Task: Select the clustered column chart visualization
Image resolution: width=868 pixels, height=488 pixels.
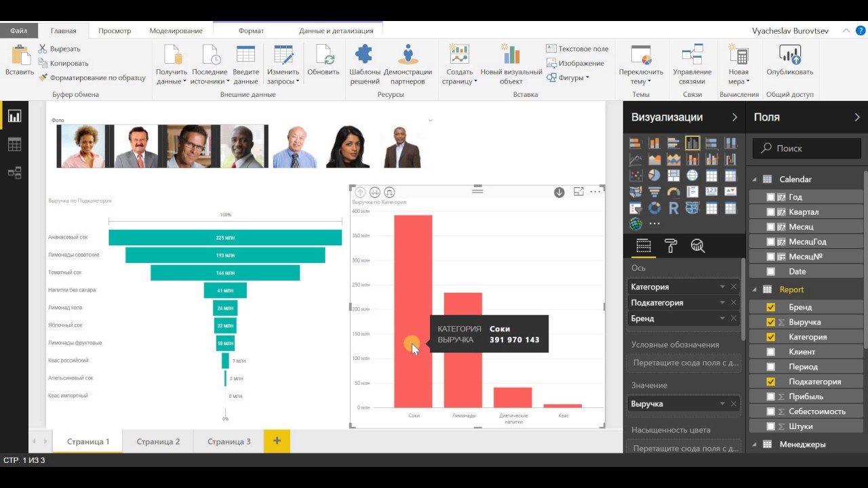Action: pyautogui.click(x=692, y=143)
